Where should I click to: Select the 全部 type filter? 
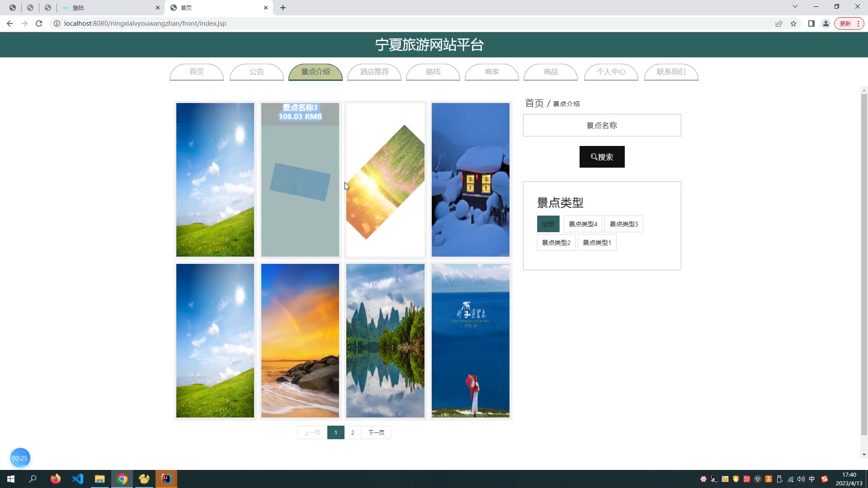548,224
